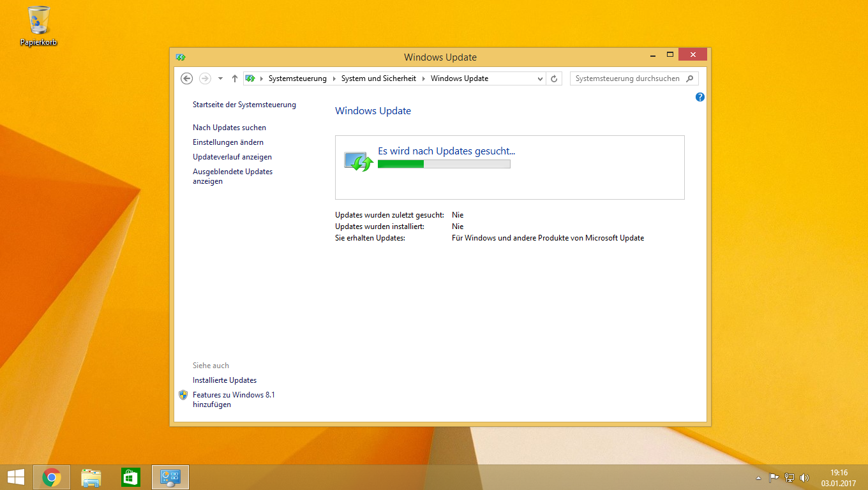The width and height of the screenshot is (868, 490).
Task: Expand arrow after Systemsteuerung breadcrumb
Action: (334, 78)
